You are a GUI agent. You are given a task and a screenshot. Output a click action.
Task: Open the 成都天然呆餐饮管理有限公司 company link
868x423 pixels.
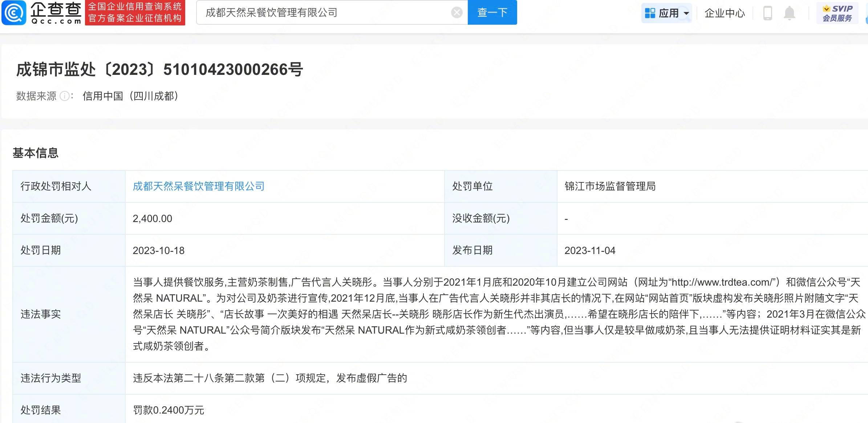198,186
